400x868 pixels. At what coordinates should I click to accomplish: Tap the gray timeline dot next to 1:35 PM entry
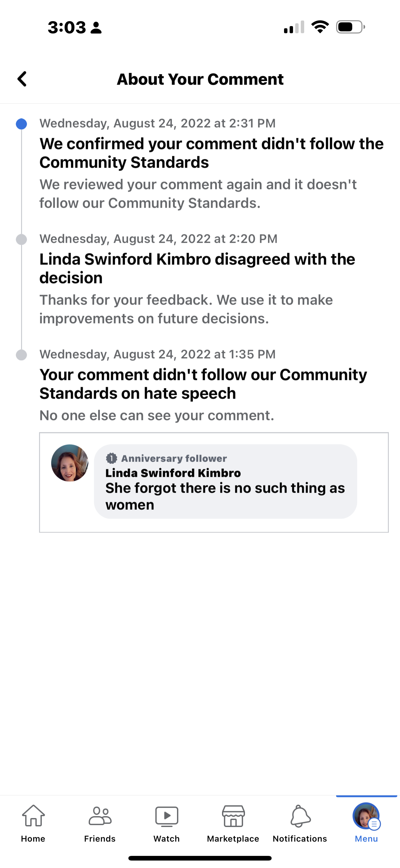click(x=21, y=355)
